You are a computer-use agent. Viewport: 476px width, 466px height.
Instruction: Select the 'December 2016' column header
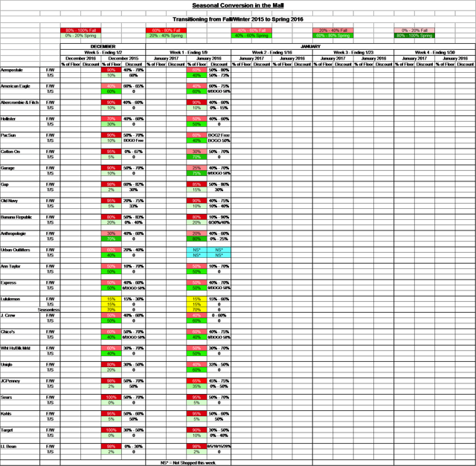[80, 58]
